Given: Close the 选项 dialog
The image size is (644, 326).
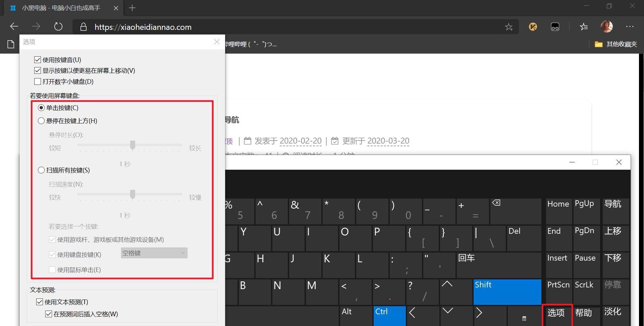Looking at the screenshot, I should point(217,42).
